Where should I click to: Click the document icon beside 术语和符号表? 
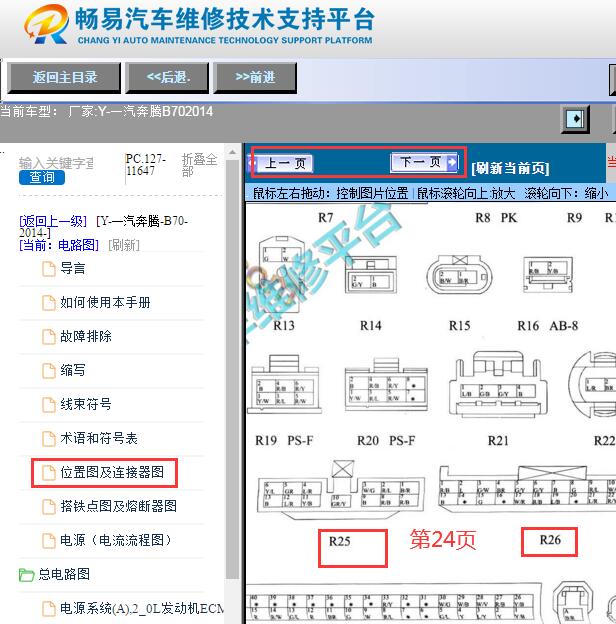[49, 439]
